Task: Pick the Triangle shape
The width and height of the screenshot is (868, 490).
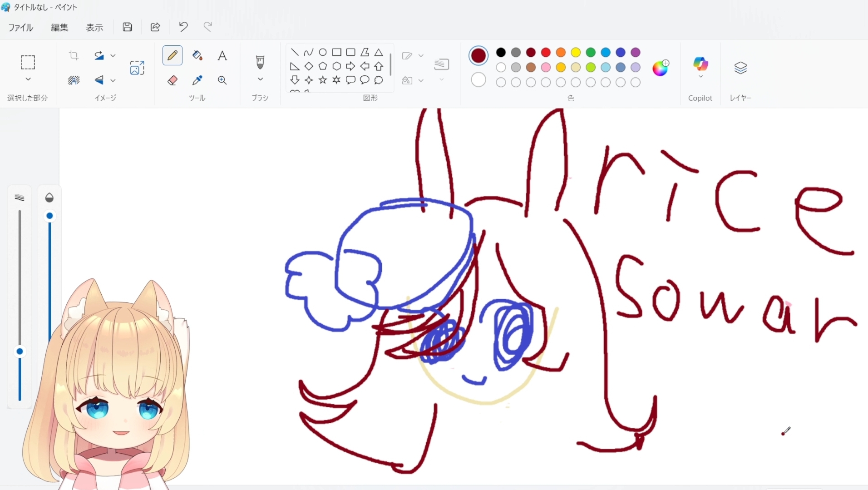Action: (x=379, y=52)
